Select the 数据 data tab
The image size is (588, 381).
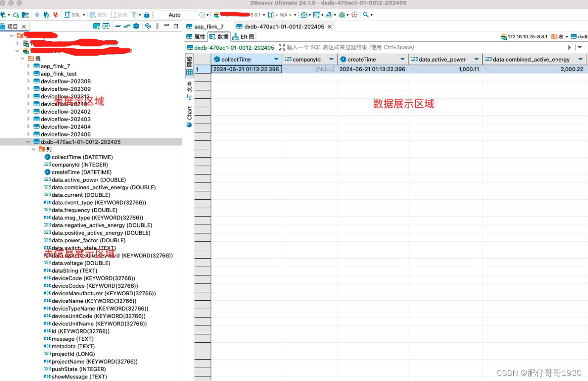pos(219,37)
